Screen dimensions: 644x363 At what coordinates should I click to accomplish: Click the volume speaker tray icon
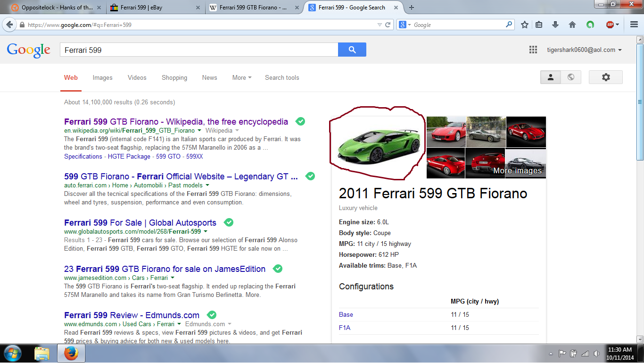pos(596,354)
